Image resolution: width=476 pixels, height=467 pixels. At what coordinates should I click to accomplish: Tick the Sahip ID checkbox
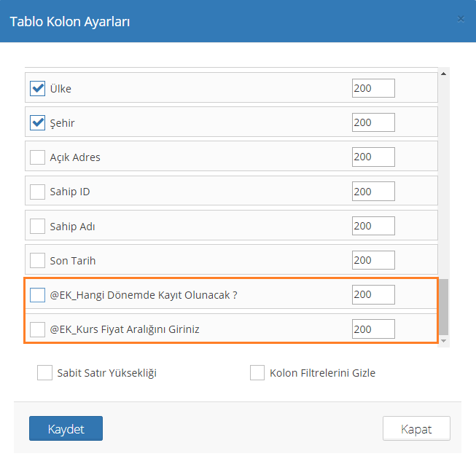[37, 192]
